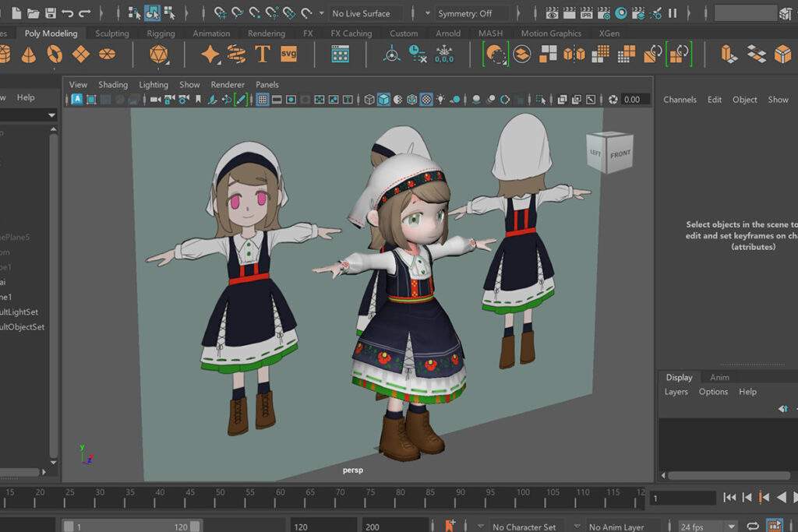Viewport: 798px width, 532px height.
Task: Select the Type text tool icon
Action: coord(262,54)
